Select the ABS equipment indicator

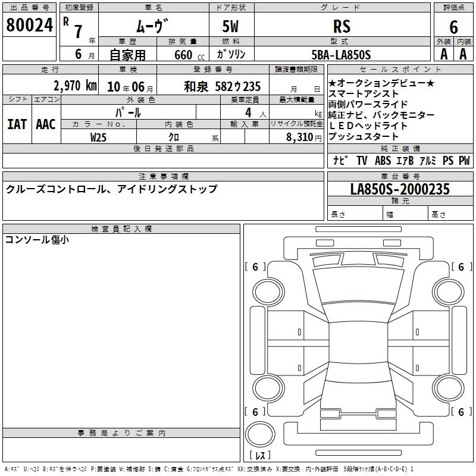[x=383, y=161]
